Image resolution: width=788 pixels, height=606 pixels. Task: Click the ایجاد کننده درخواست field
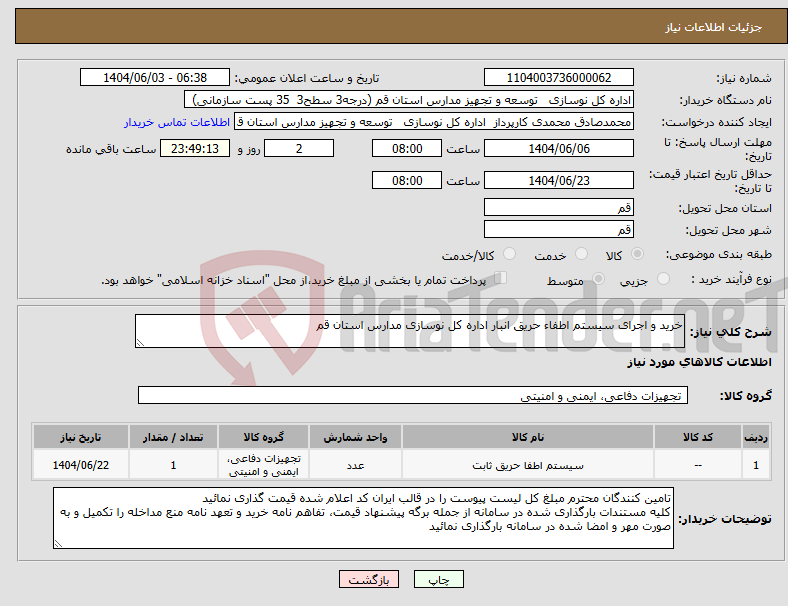[x=434, y=122]
